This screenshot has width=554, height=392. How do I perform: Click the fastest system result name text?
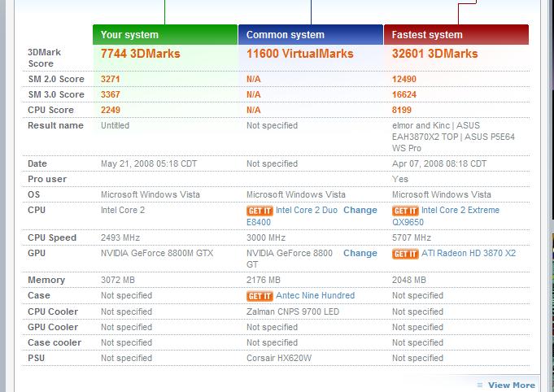453,137
